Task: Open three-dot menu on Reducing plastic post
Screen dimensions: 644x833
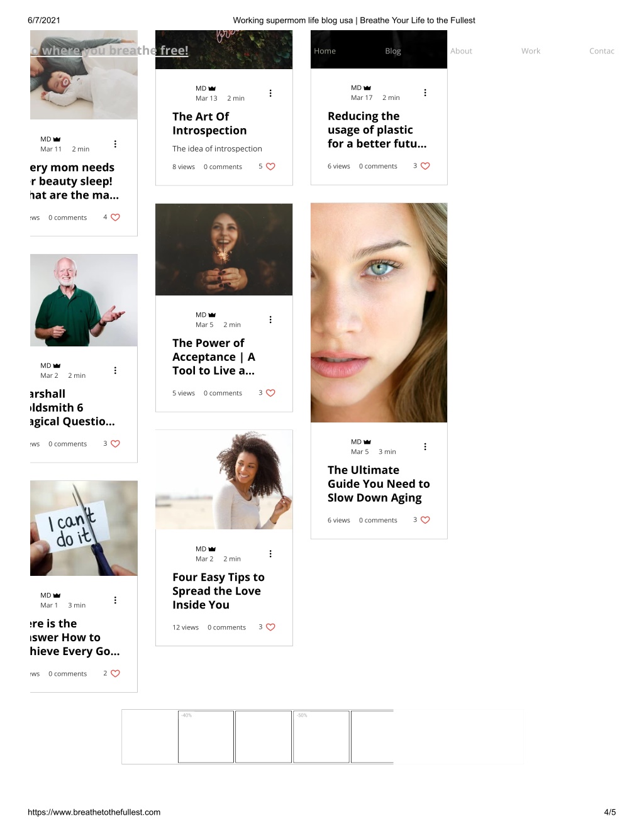Action: 425,92
